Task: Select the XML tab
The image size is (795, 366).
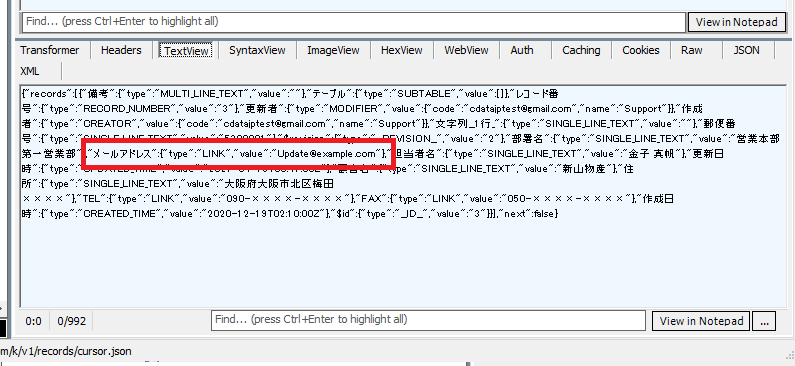Action: pos(29,71)
